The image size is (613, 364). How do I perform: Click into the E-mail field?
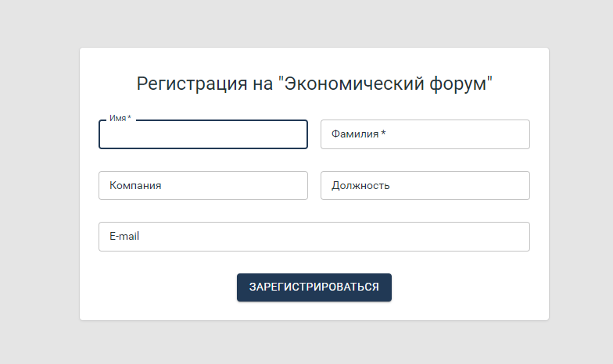[x=313, y=237]
